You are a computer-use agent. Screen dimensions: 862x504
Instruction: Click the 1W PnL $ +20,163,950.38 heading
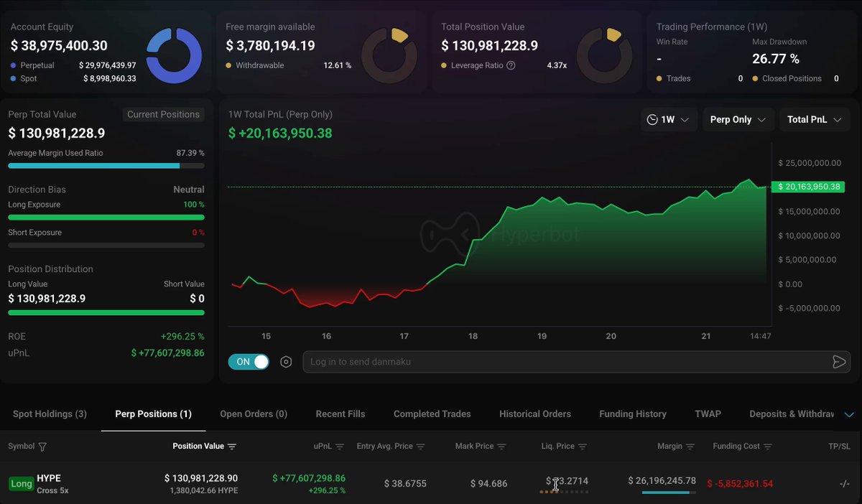point(280,134)
